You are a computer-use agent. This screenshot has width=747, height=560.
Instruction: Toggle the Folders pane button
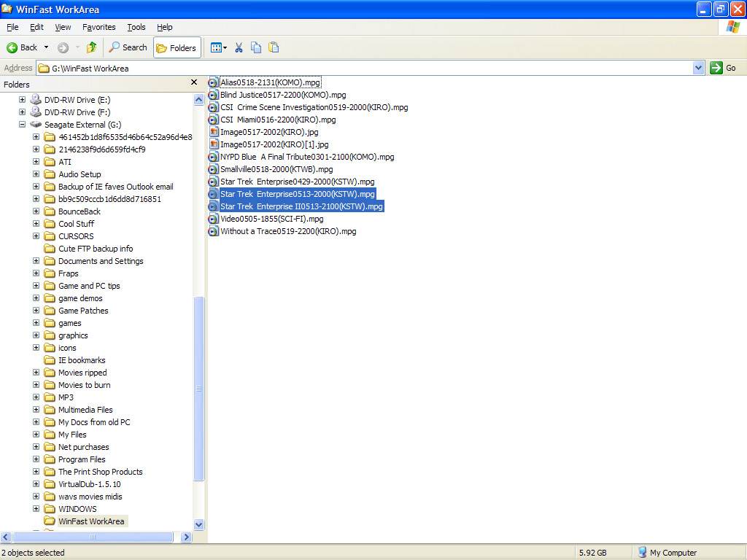pos(177,48)
